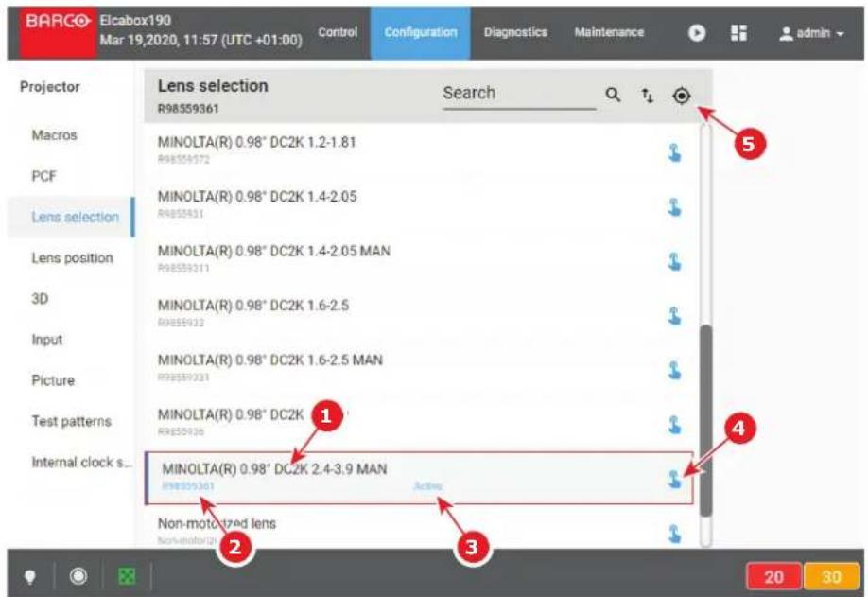Activate MINOLTA DC2K 1.4-2.05 MAN lens icon
The height and width of the screenshot is (597, 868).
click(x=674, y=261)
